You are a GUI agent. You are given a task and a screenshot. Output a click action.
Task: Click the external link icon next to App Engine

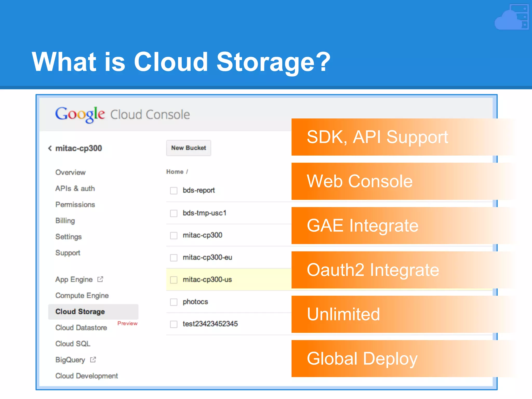(x=100, y=279)
